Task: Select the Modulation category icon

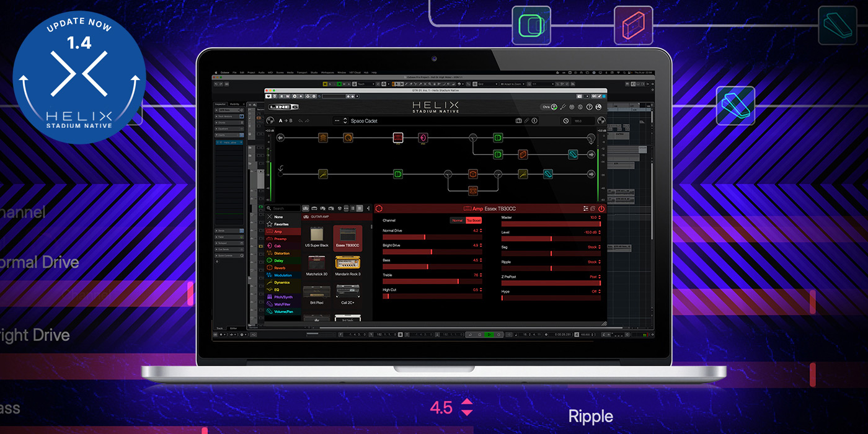Action: (269, 275)
